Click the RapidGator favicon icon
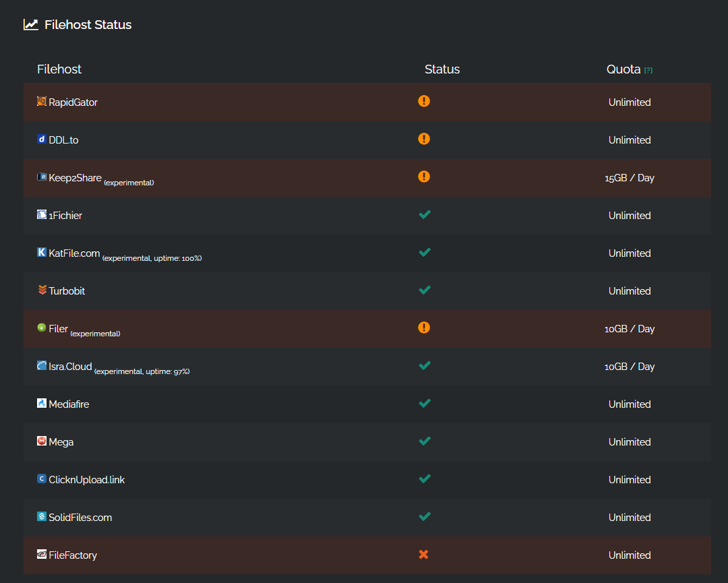Image resolution: width=728 pixels, height=583 pixels. (42, 101)
